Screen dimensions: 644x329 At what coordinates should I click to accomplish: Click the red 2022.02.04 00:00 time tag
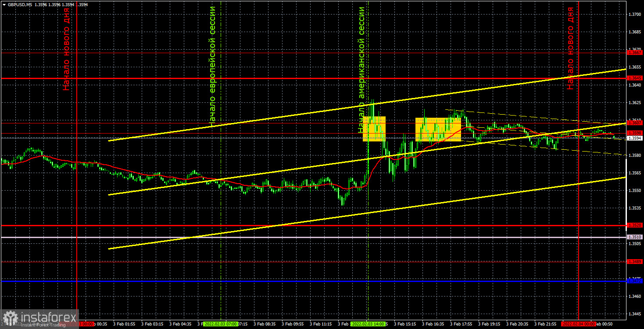[579, 324]
